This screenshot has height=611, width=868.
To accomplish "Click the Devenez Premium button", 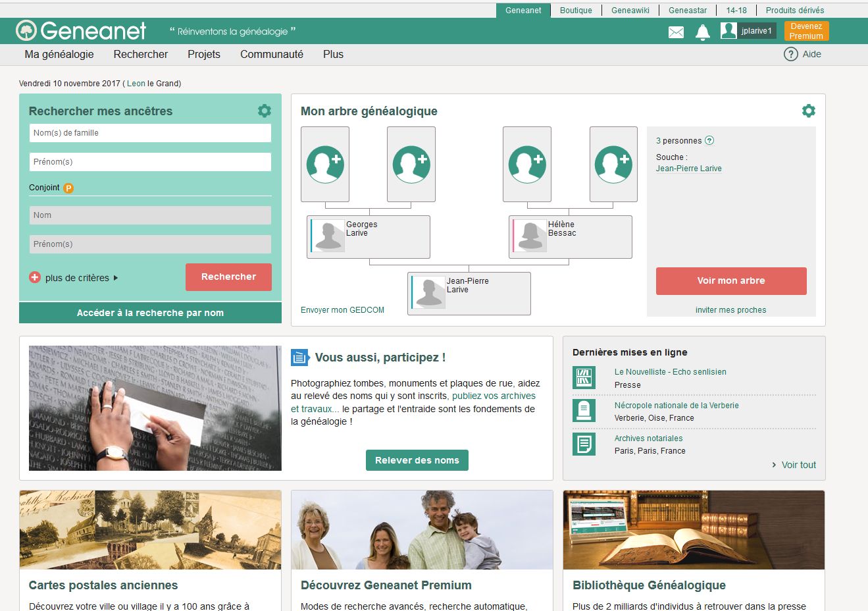I will pyautogui.click(x=806, y=31).
